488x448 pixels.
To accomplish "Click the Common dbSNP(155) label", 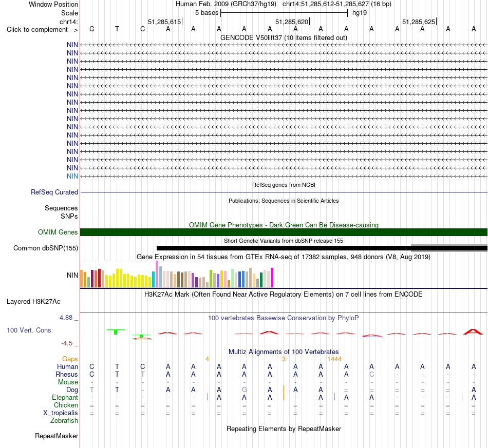I will pos(45,248).
